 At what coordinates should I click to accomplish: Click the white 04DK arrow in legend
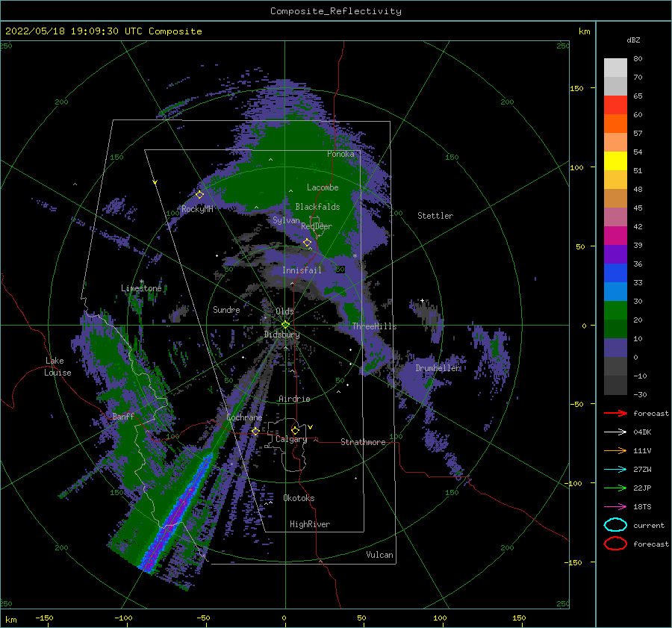pyautogui.click(x=615, y=432)
